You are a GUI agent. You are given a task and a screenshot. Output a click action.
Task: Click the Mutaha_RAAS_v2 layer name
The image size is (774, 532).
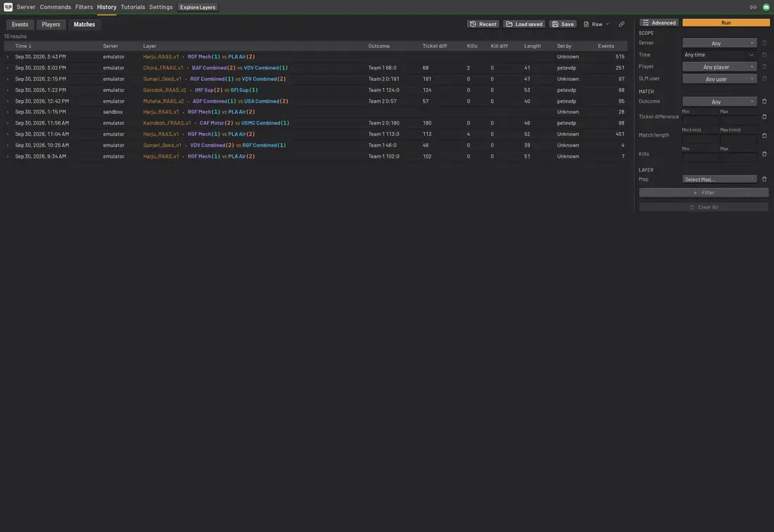[163, 101]
